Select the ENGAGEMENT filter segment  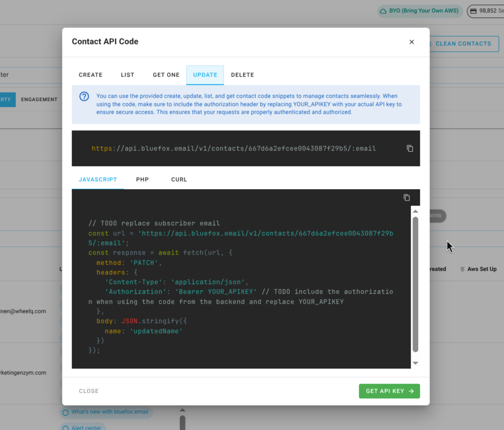coord(40,99)
